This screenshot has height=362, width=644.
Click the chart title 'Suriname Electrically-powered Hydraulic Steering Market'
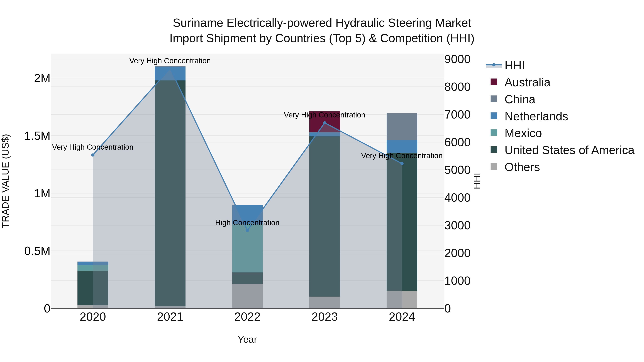pos(322,23)
